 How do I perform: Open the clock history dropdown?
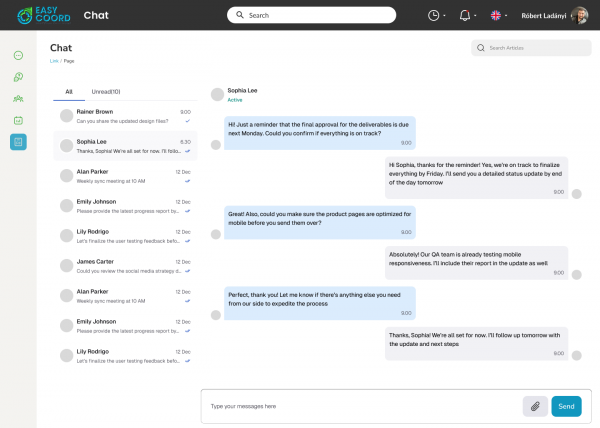click(436, 15)
